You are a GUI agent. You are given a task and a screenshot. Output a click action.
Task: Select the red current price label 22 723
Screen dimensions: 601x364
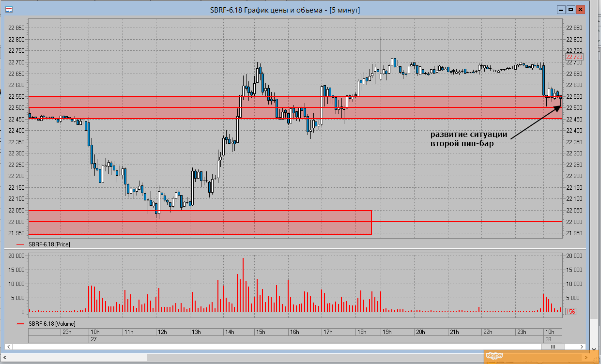click(574, 57)
